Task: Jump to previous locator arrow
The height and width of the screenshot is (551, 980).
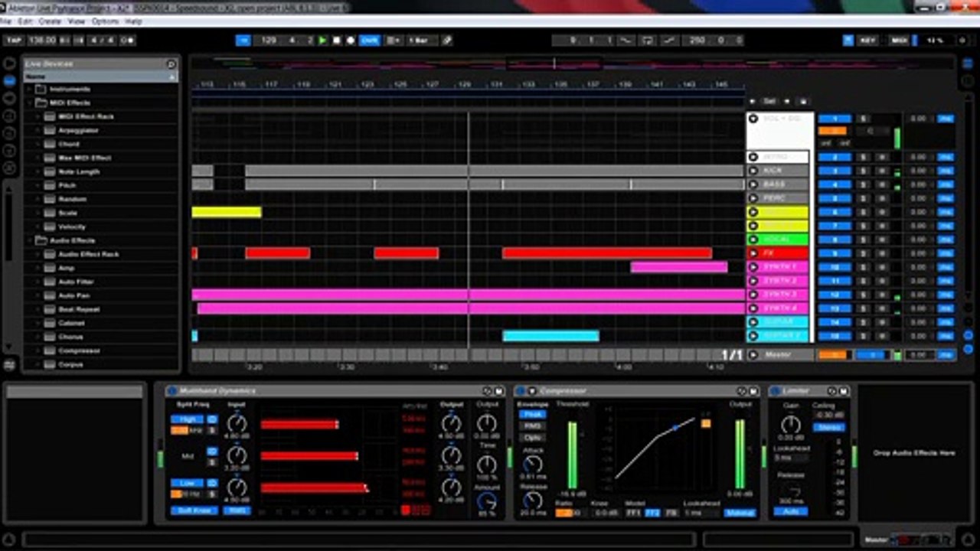Action: click(753, 101)
